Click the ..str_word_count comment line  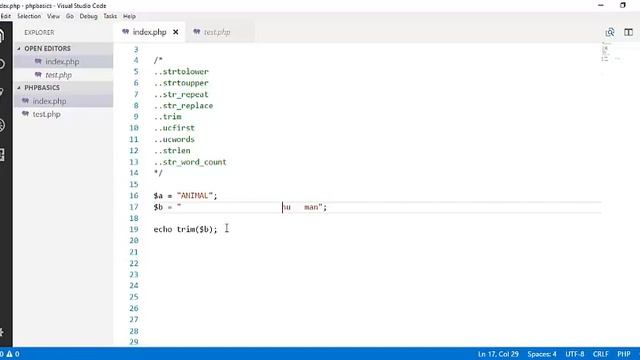pos(190,162)
